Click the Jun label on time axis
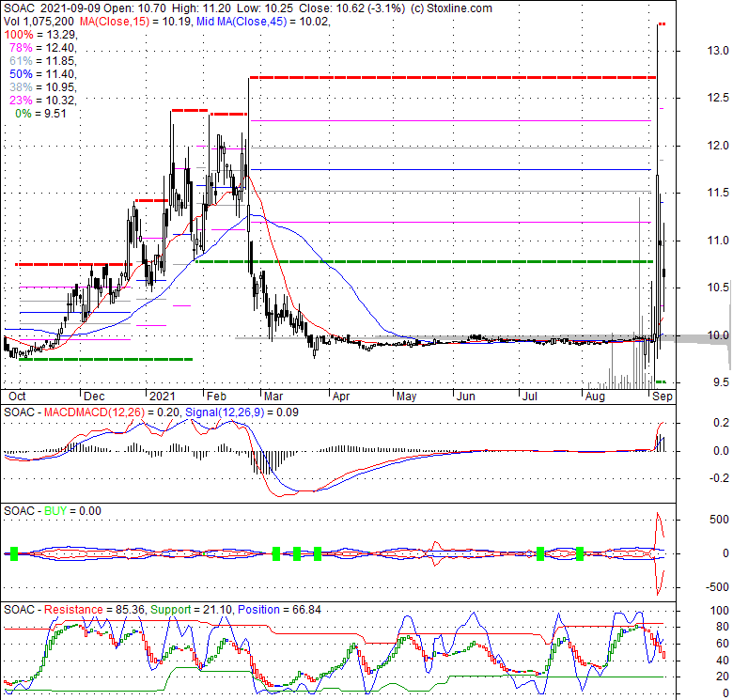The height and width of the screenshot is (700, 733). pyautogui.click(x=465, y=397)
